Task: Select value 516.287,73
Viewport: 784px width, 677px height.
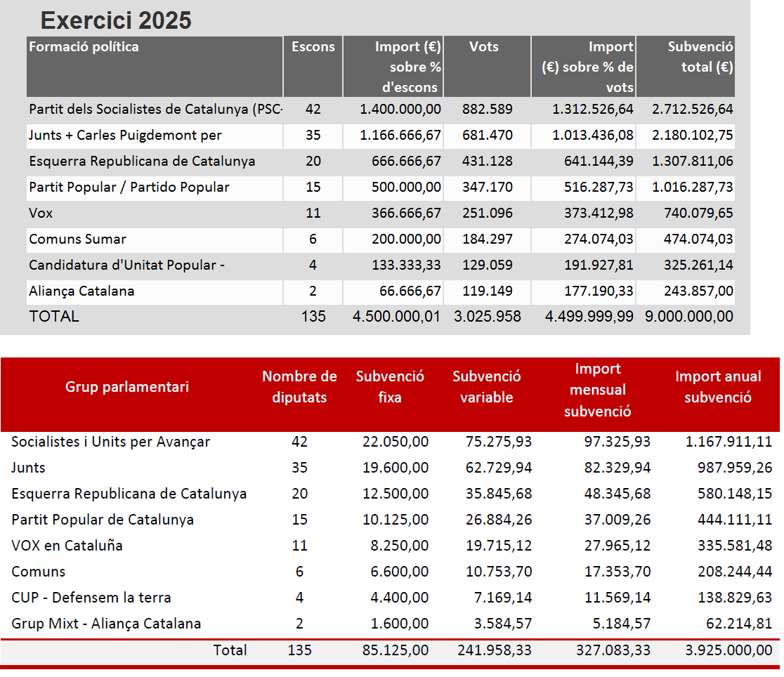Action: [599, 188]
